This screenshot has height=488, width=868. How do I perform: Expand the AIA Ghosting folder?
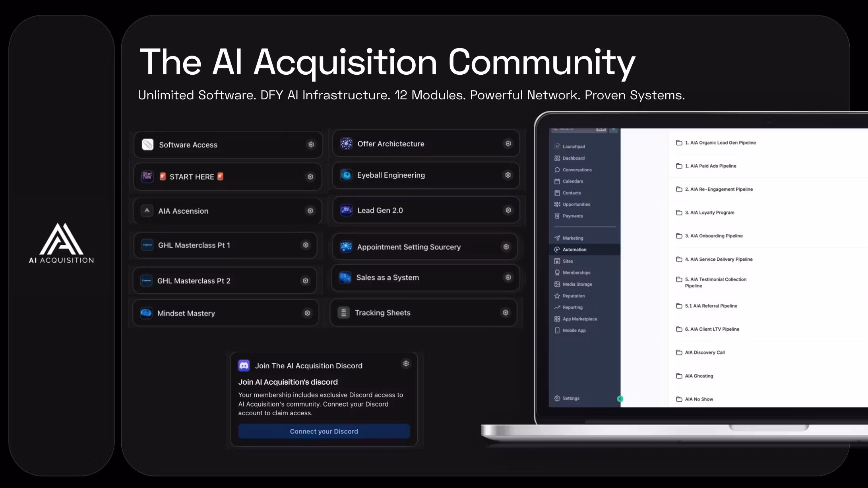pos(699,376)
